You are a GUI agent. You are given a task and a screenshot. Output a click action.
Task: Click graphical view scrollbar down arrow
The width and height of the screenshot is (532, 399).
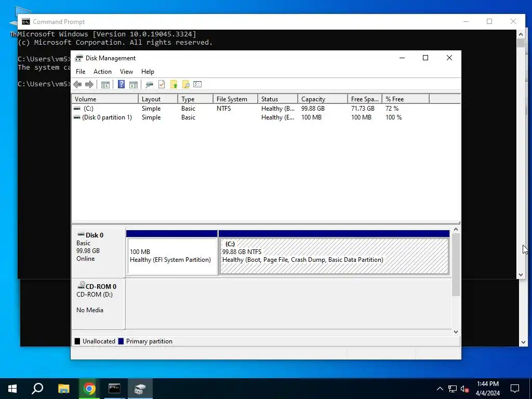click(456, 332)
